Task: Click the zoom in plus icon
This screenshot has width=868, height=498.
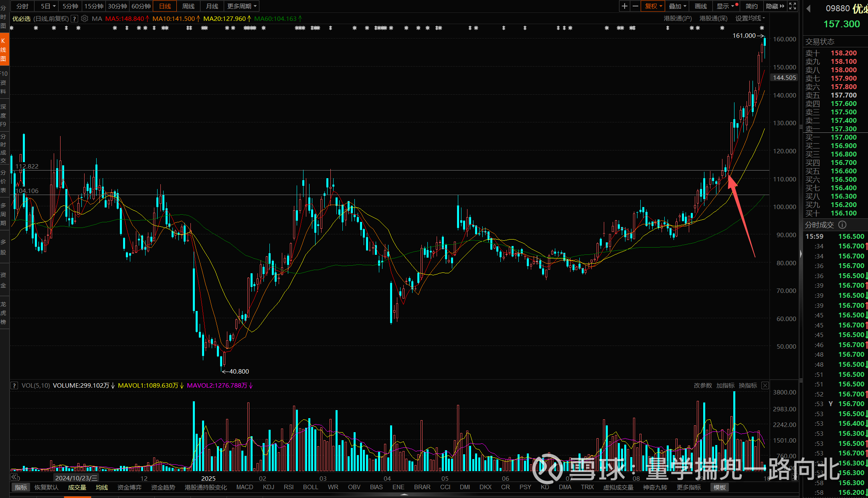Action: [x=624, y=6]
